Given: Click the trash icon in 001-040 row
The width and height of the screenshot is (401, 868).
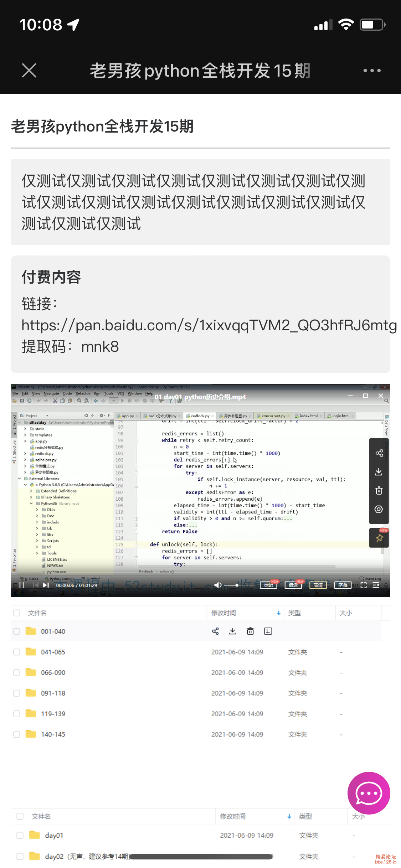Looking at the screenshot, I should 251,631.
